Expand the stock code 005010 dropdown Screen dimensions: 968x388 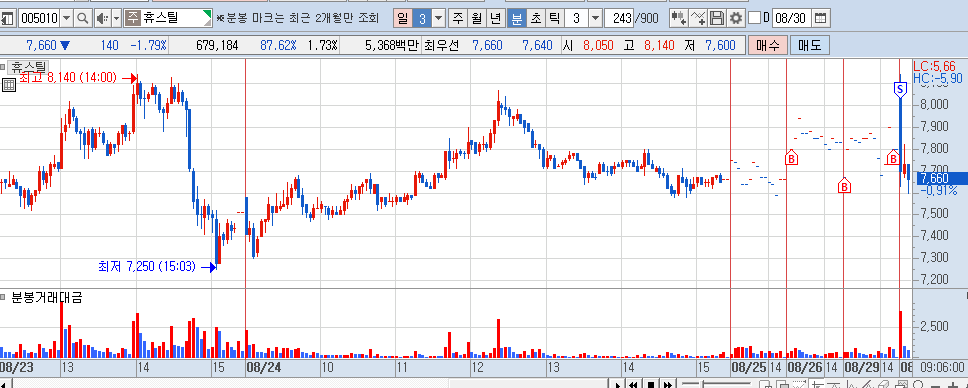click(x=67, y=18)
